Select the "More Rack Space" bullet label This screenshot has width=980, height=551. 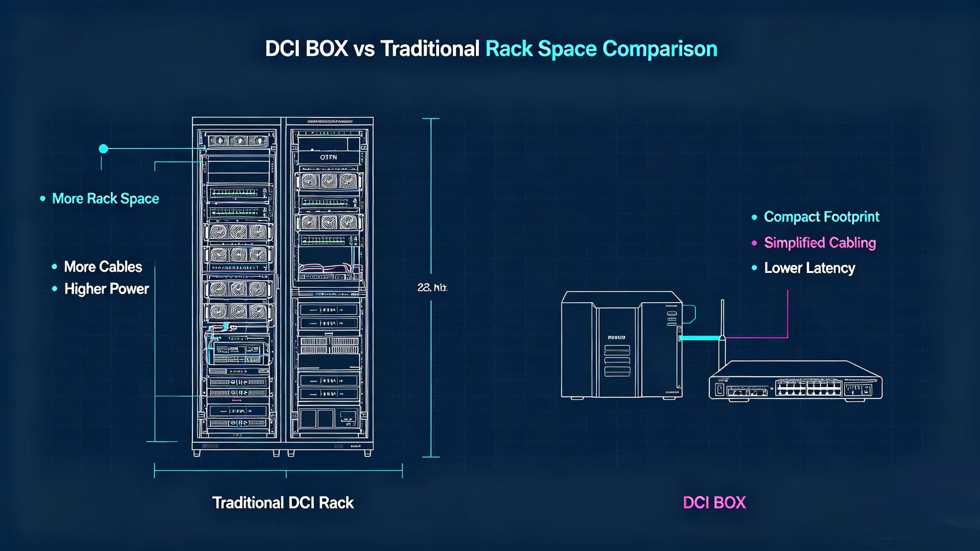click(x=105, y=199)
